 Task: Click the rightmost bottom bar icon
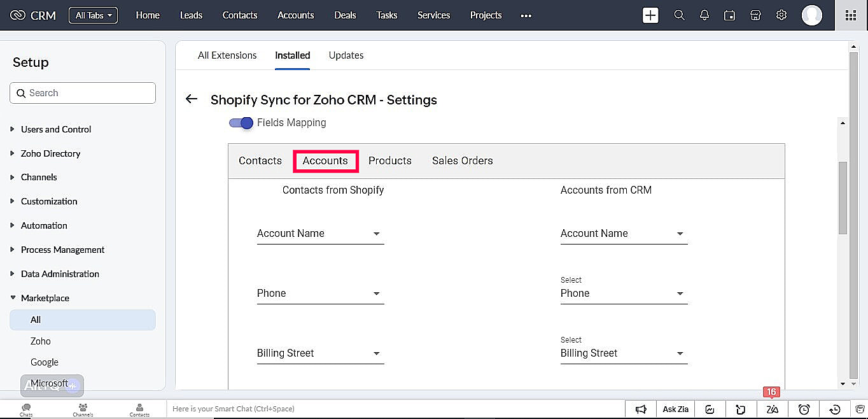tap(860, 409)
